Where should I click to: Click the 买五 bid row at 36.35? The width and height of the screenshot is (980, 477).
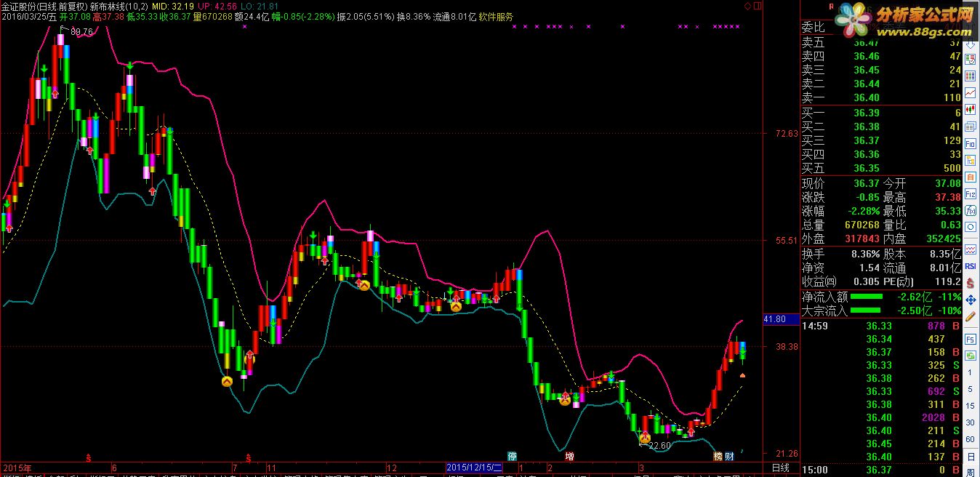click(x=880, y=168)
